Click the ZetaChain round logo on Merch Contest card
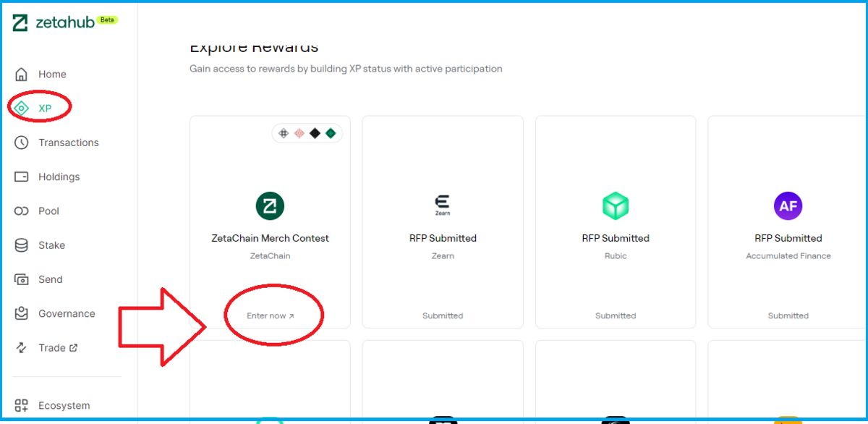This screenshot has width=868, height=424. point(270,206)
